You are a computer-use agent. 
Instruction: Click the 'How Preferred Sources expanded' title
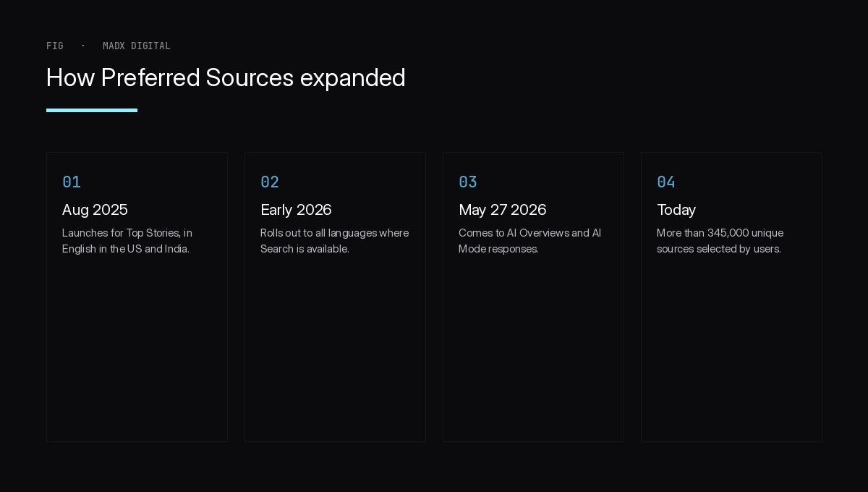[226, 77]
